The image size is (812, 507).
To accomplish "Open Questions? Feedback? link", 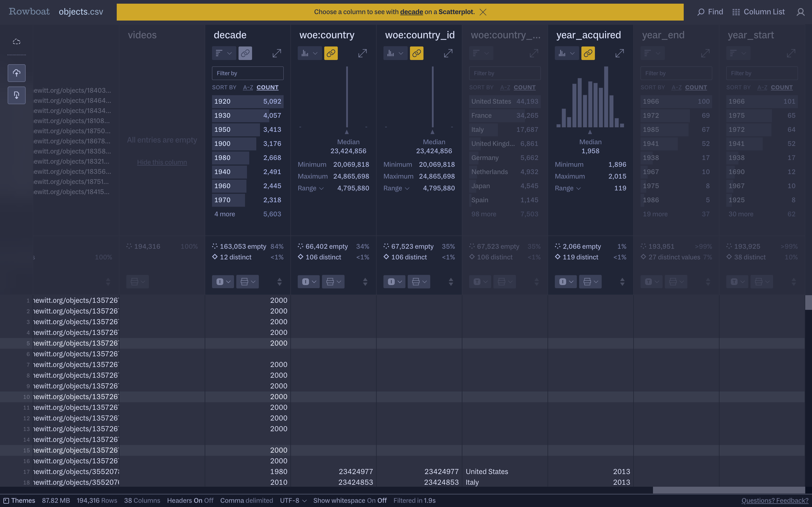I will [x=775, y=500].
